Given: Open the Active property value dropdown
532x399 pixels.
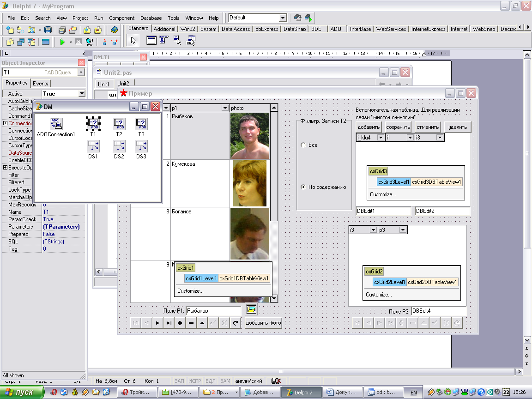Looking at the screenshot, I should (82, 94).
